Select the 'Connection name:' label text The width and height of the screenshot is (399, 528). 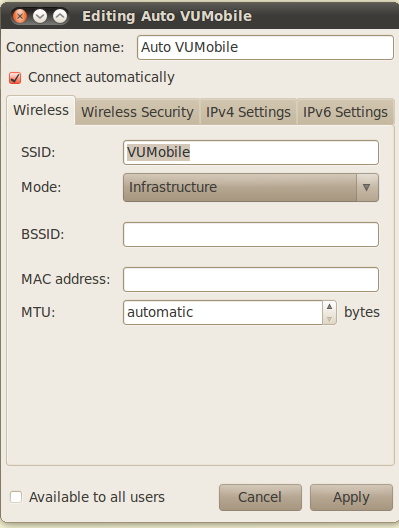click(x=65, y=47)
